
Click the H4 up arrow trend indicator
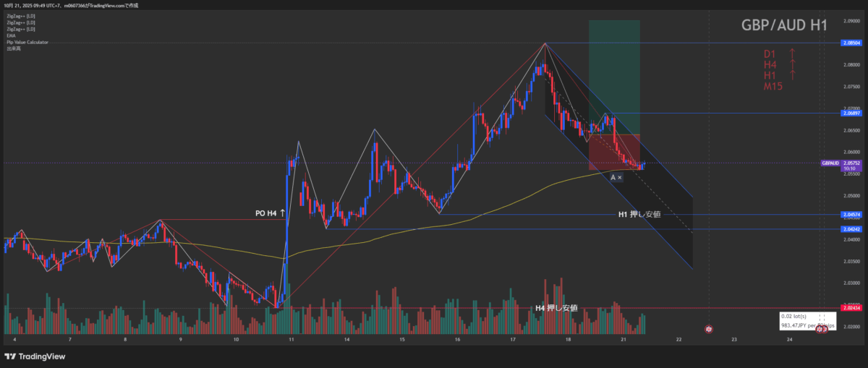pyautogui.click(x=792, y=64)
